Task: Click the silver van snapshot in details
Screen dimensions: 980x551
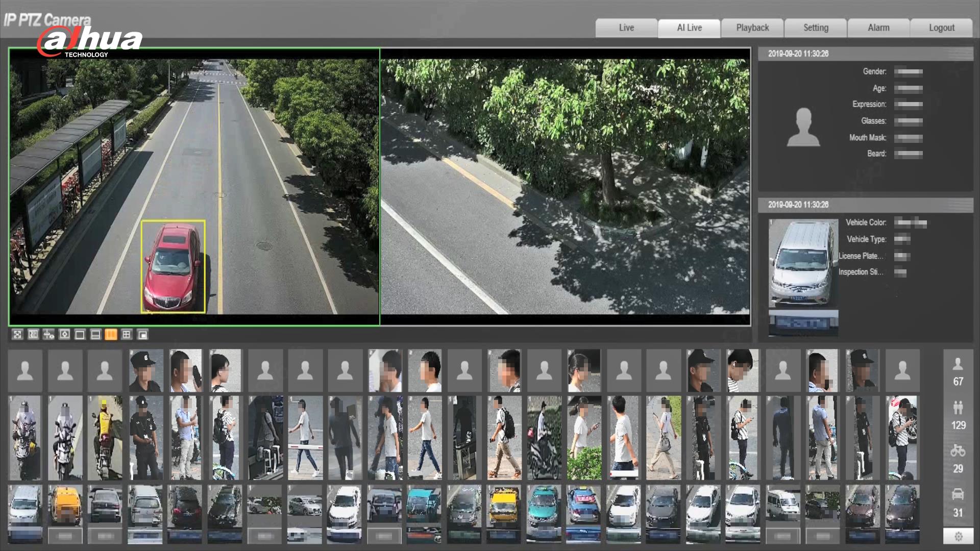Action: click(803, 263)
